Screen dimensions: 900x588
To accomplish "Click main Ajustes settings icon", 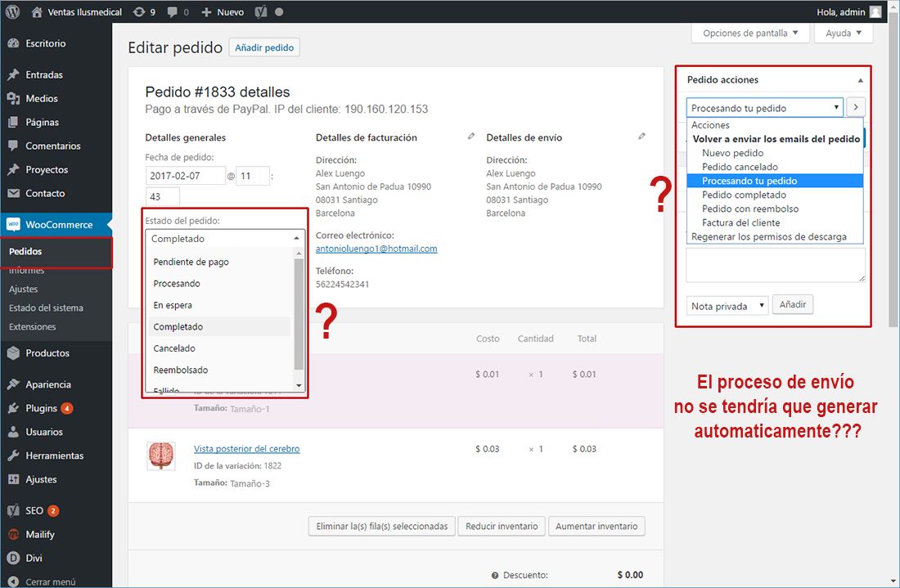I will (x=13, y=479).
